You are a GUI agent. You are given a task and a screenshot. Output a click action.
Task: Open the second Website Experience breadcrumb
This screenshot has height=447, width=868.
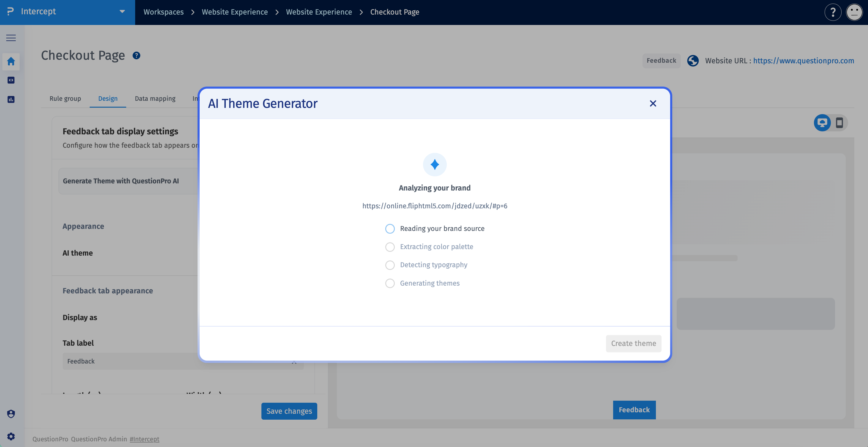319,12
